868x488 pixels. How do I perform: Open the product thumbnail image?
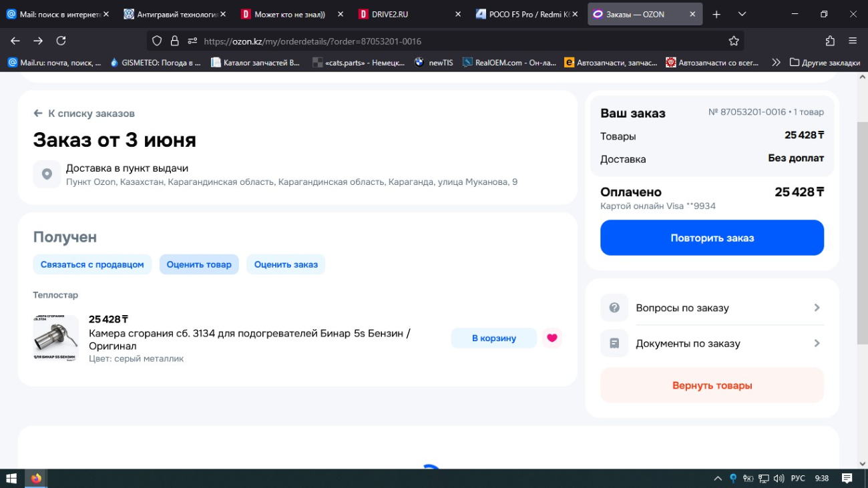pyautogui.click(x=55, y=338)
